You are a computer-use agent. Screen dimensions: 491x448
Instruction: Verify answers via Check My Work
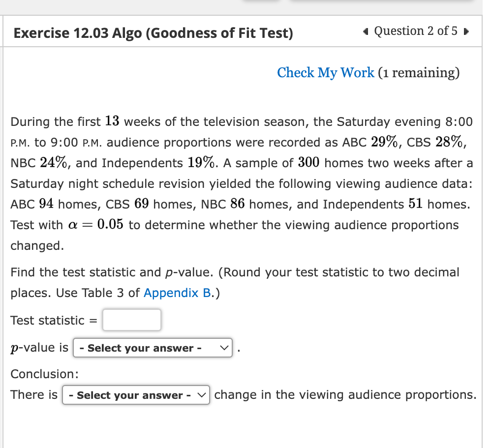click(x=326, y=73)
